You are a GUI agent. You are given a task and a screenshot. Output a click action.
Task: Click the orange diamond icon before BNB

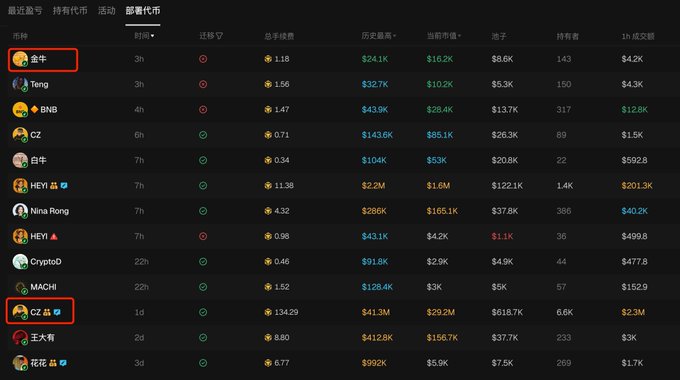point(34,109)
